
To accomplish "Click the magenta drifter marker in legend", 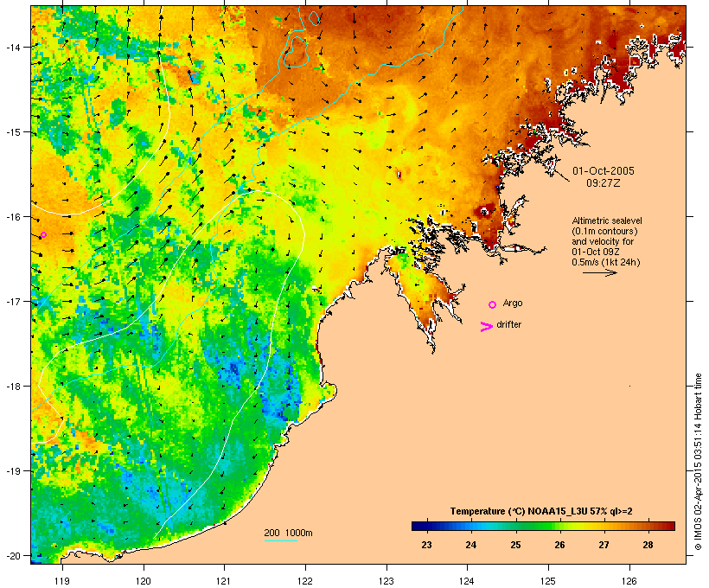I will [487, 327].
